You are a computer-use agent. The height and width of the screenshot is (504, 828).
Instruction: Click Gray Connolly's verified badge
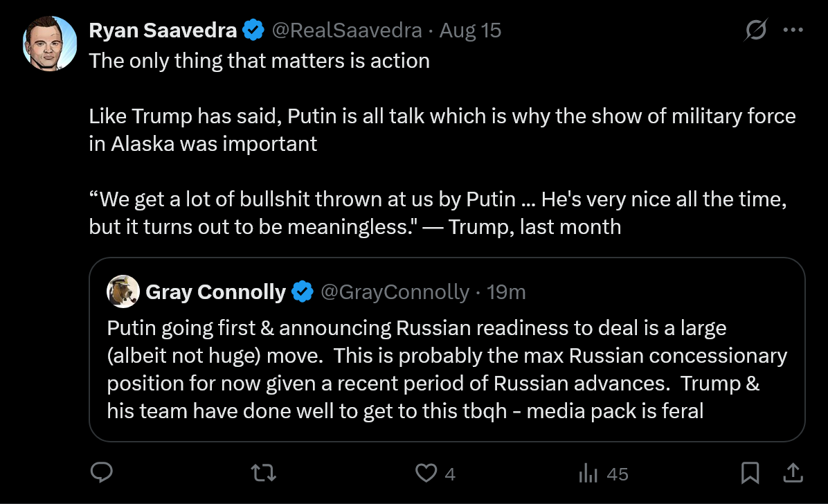click(302, 292)
